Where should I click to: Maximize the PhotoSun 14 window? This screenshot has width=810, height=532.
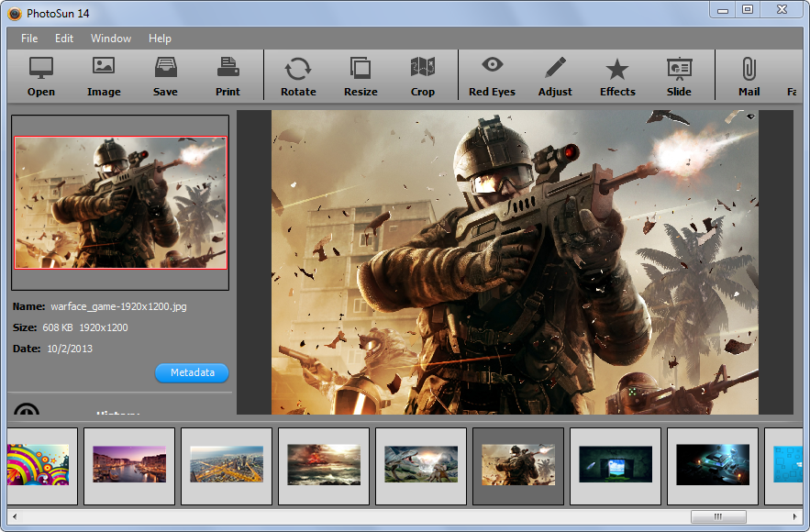[748, 10]
